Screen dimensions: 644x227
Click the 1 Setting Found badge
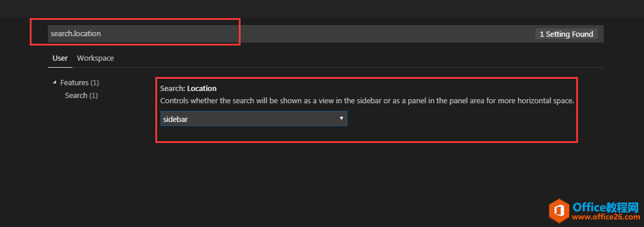pyautogui.click(x=566, y=34)
